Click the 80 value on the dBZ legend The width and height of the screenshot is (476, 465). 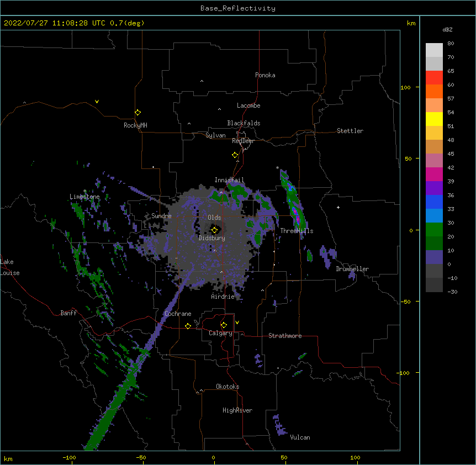pos(451,44)
